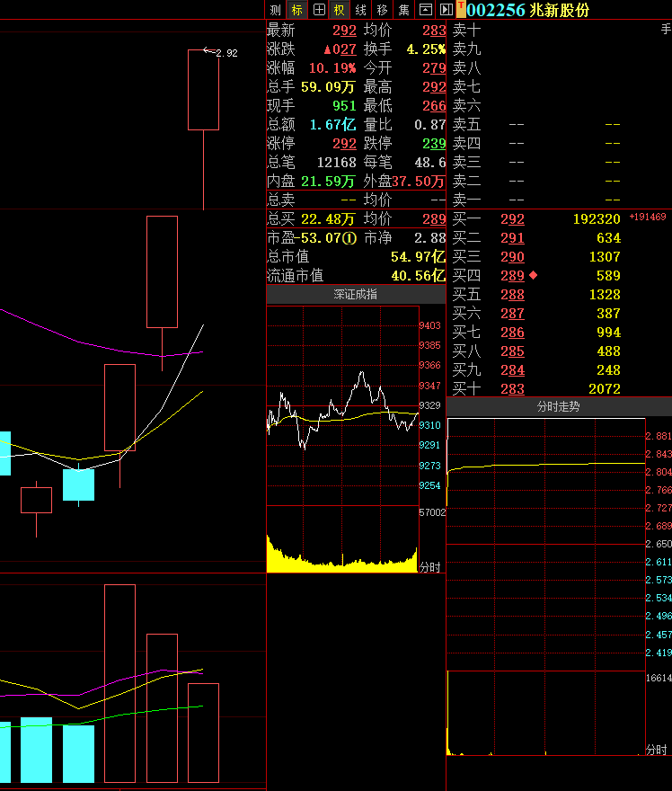Click the 移 toolbar icon
The image size is (672, 791).
point(383,9)
